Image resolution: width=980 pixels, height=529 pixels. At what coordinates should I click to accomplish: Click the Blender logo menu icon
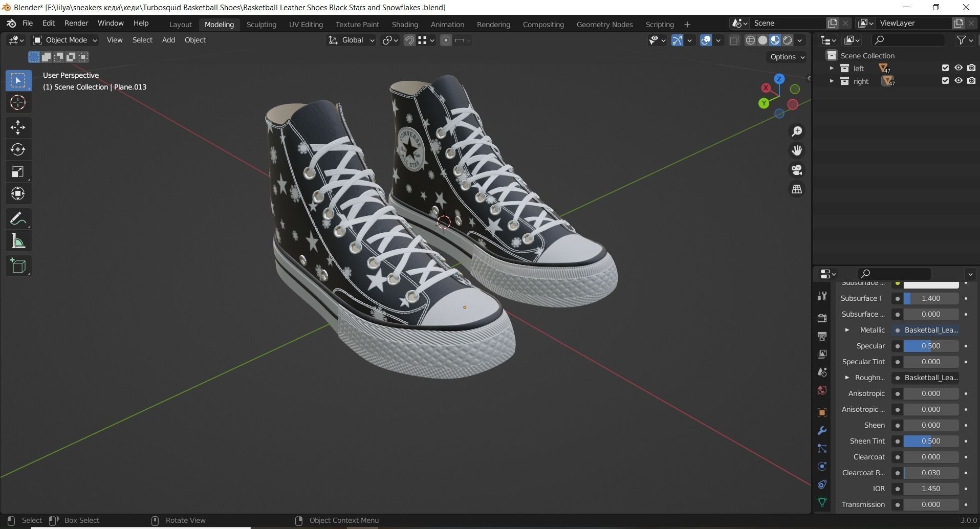[x=11, y=24]
